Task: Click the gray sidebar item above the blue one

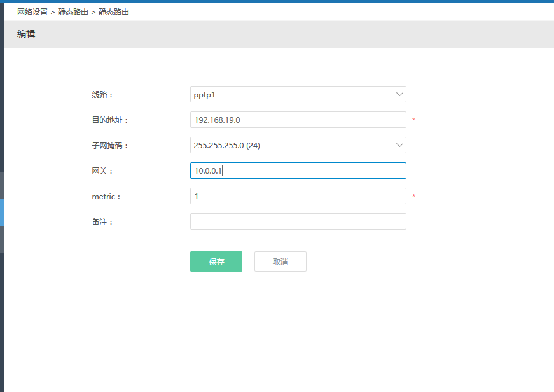Action: pos(2,185)
